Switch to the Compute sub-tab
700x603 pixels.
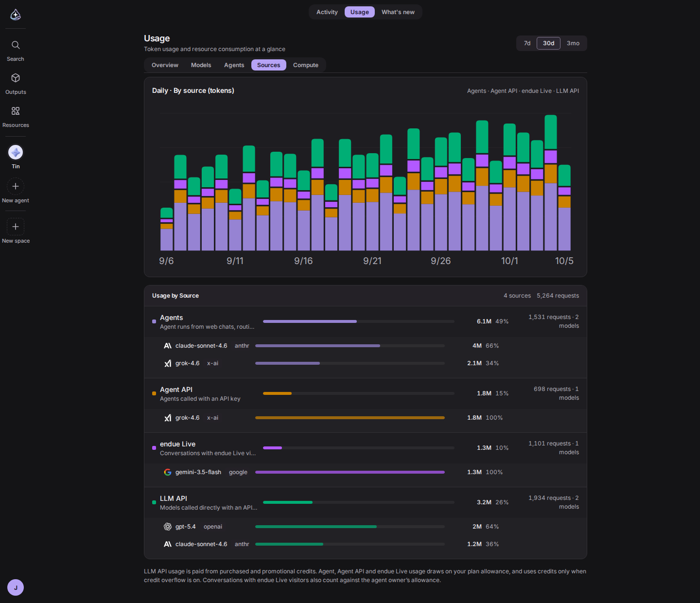[x=306, y=65]
